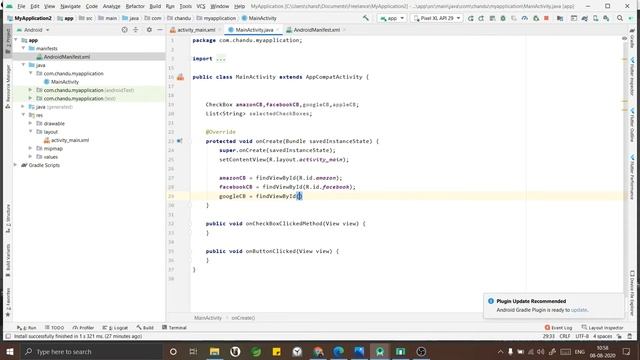Open the Event Log
The height and width of the screenshot is (360, 640).
558,327
